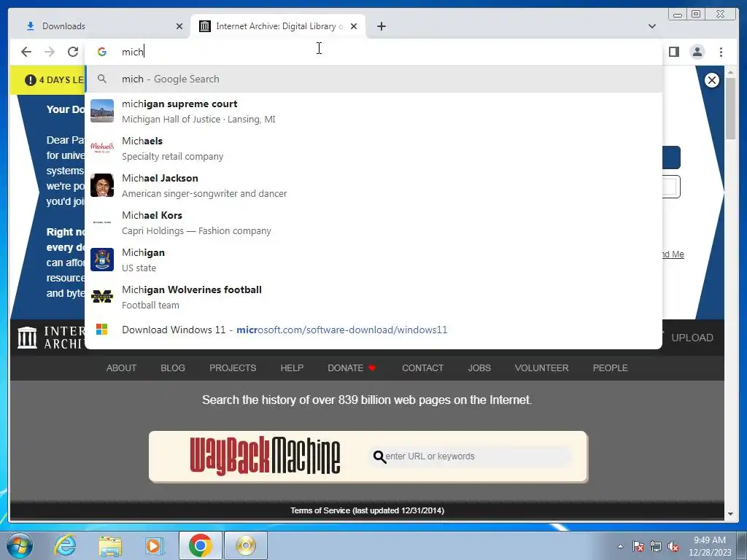
Task: Click the disc burner taskbar icon
Action: tap(246, 545)
